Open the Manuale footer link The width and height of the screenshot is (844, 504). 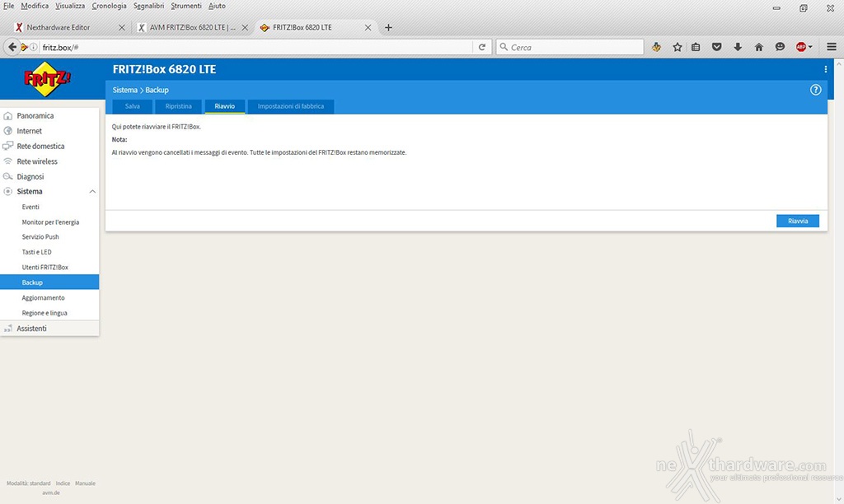point(85,483)
